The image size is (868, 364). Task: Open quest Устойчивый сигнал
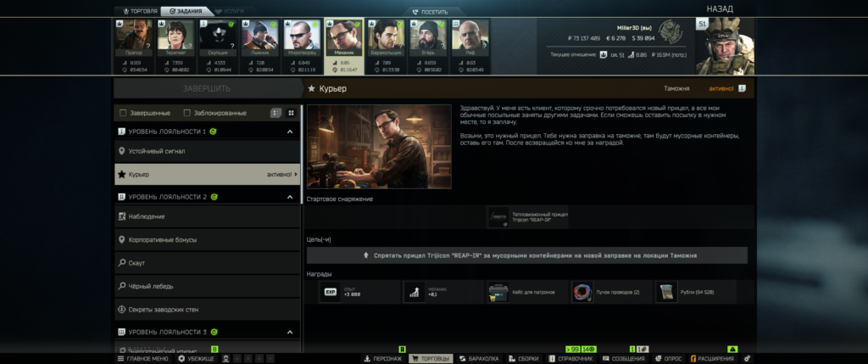tap(207, 151)
